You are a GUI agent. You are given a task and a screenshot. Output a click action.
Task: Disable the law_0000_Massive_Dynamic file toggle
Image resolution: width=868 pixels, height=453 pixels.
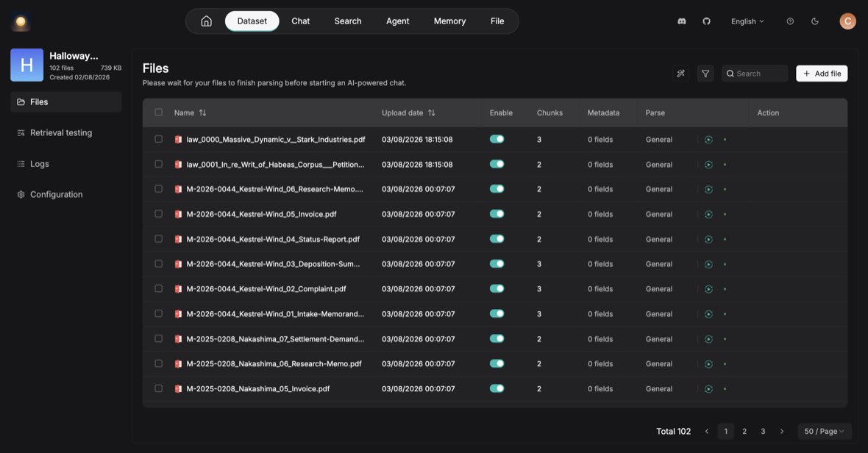pyautogui.click(x=497, y=139)
